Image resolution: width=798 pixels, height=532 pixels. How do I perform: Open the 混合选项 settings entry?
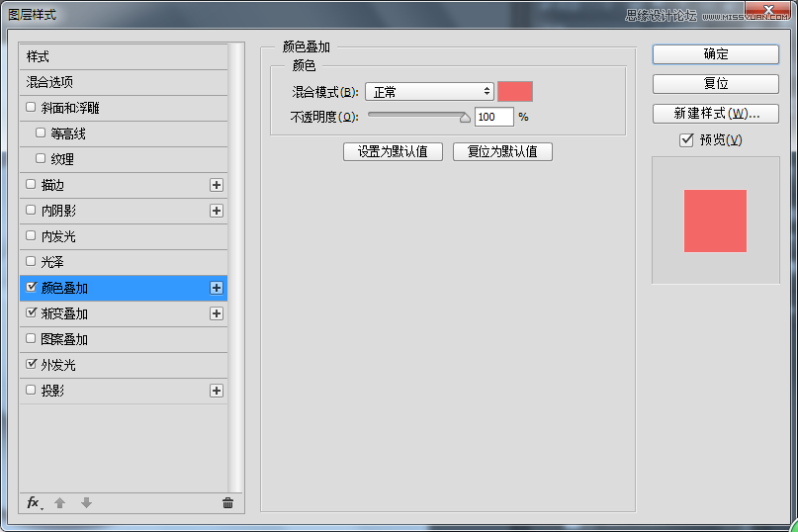[124, 82]
